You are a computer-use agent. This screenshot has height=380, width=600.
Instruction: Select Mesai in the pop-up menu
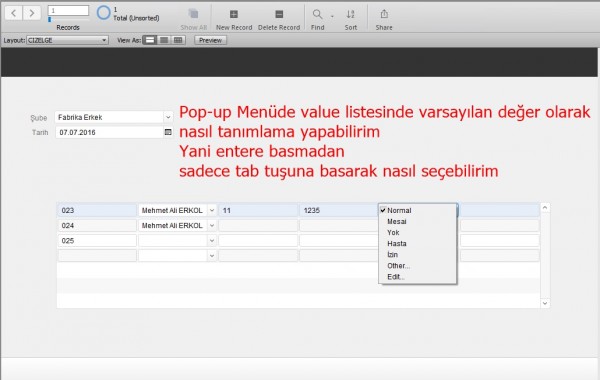[417, 222]
